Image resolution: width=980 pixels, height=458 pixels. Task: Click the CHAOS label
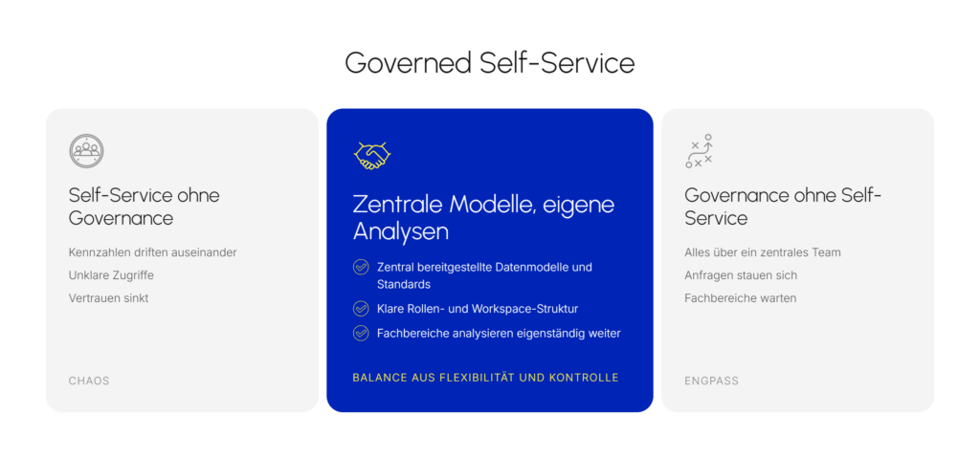tap(89, 381)
